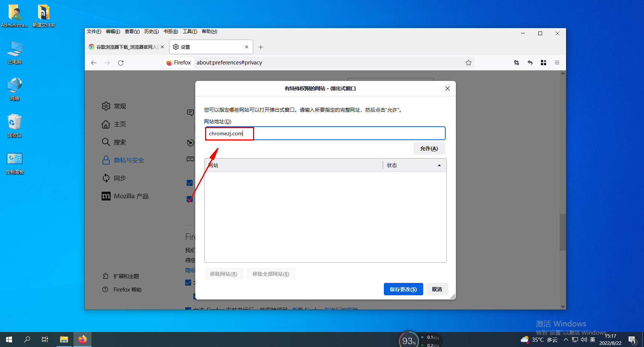Open Windows taskbar search
The image size is (644, 347).
tap(27, 340)
